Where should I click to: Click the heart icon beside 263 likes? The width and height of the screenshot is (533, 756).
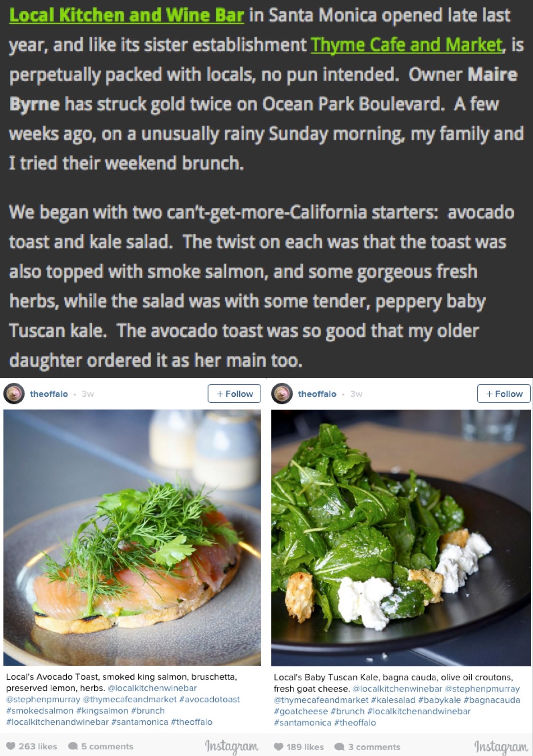click(11, 746)
